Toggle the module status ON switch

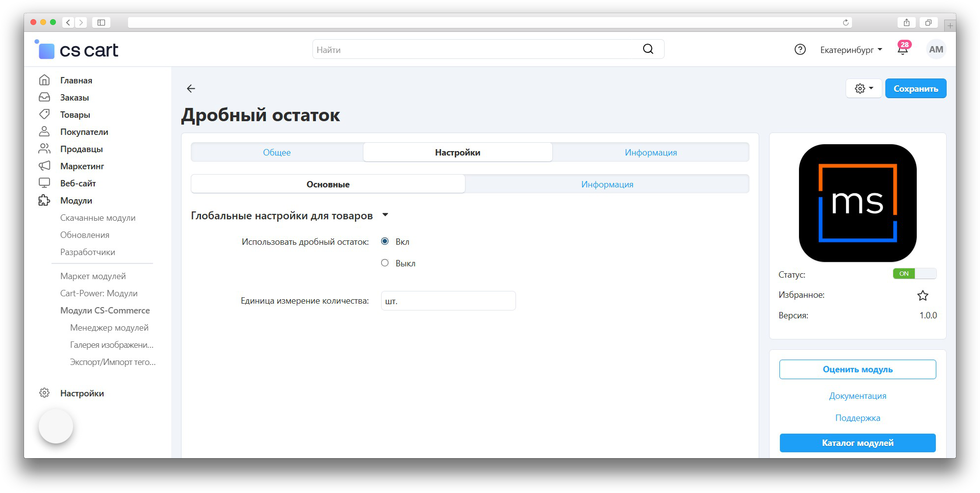coord(914,274)
